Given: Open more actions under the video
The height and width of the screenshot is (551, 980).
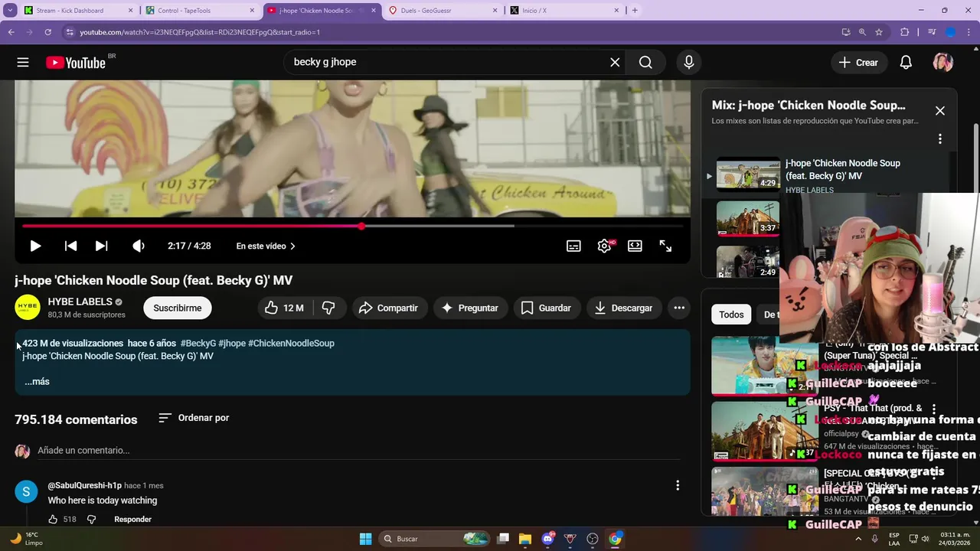Looking at the screenshot, I should point(679,308).
